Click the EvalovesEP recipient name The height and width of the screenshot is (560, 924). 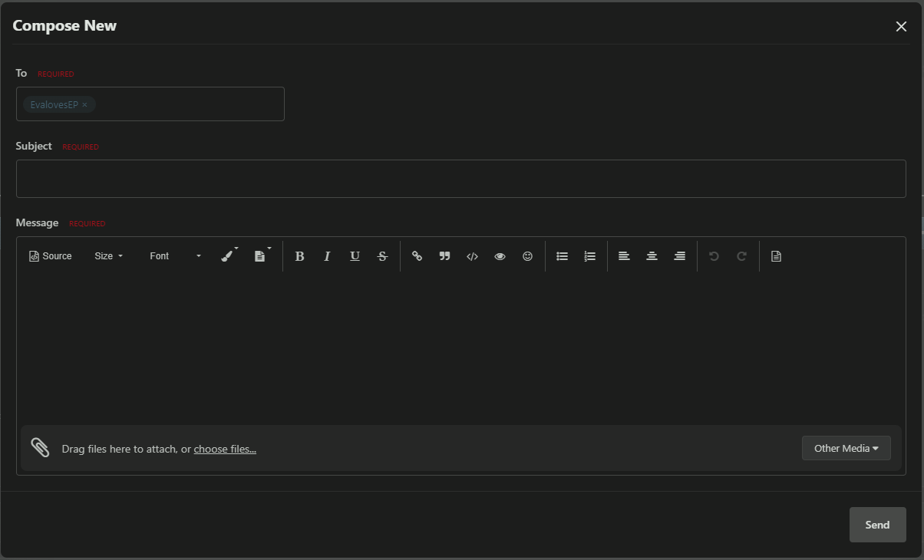[54, 105]
